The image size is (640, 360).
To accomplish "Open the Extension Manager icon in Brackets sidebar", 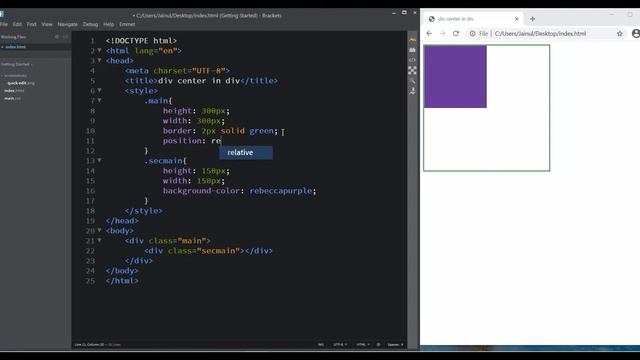I will [412, 50].
